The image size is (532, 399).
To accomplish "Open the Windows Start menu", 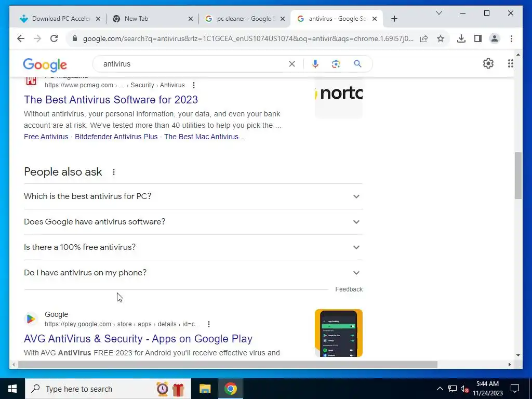I will (12, 389).
